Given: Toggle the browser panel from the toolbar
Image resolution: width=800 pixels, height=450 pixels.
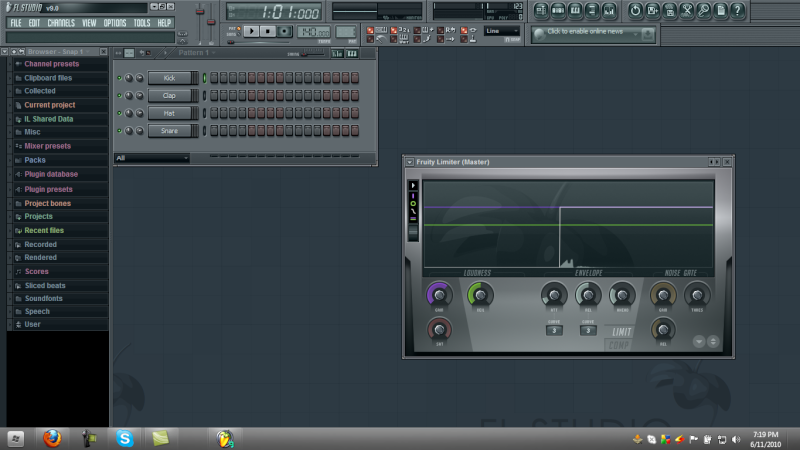Looking at the screenshot, I should 592,10.
